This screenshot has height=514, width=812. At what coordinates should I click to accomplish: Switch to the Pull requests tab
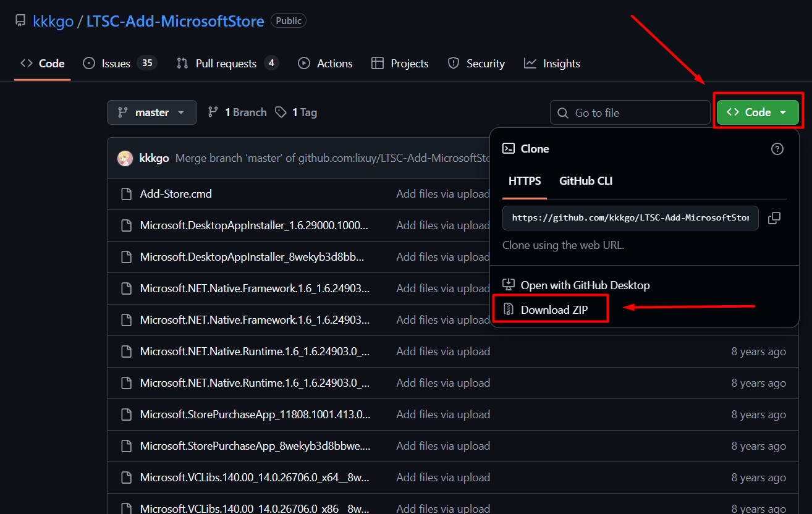coord(226,64)
